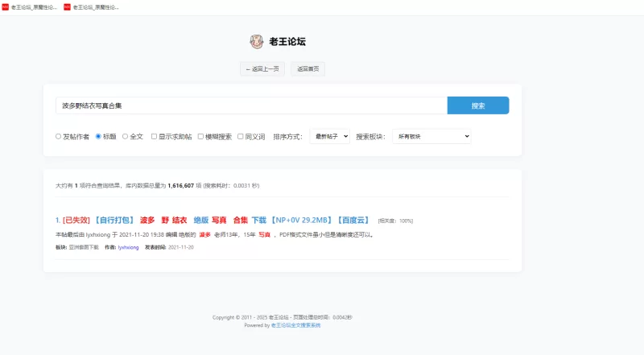Click the 返回上一页 button
Screen dimensions: 644x355
[262, 69]
